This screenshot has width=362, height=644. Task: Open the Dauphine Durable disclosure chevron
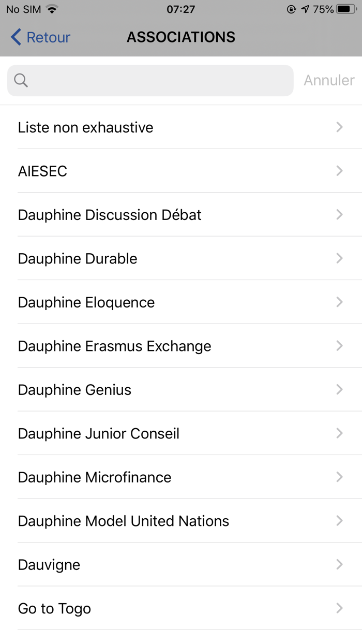[339, 258]
